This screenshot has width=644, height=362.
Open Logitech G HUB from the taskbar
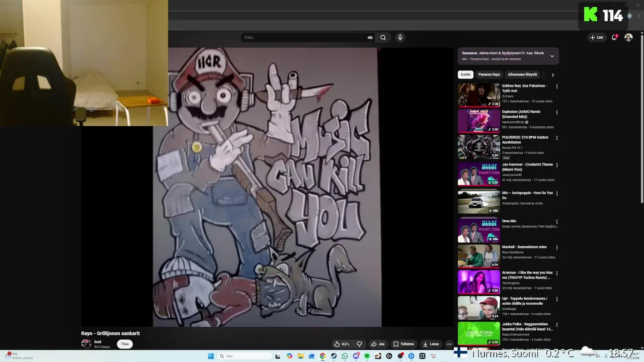[389, 356]
